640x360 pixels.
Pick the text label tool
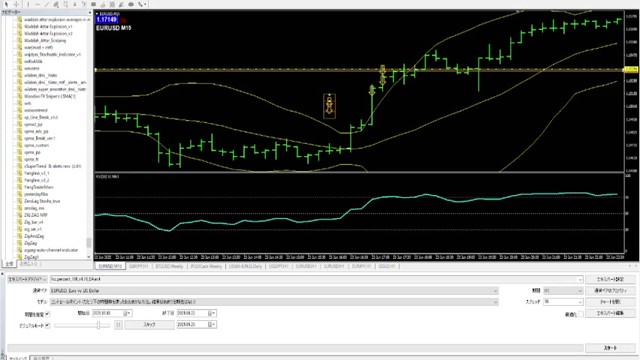[x=75, y=4]
